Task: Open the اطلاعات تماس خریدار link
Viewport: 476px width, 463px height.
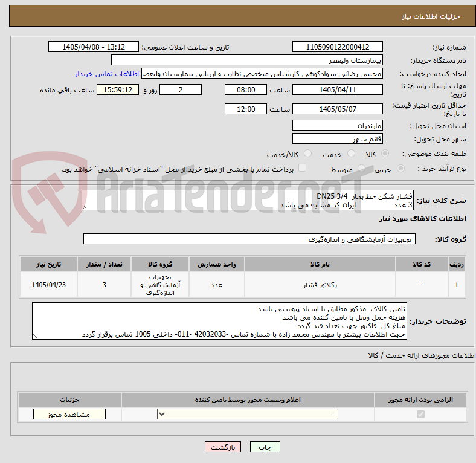Action: coord(107,74)
